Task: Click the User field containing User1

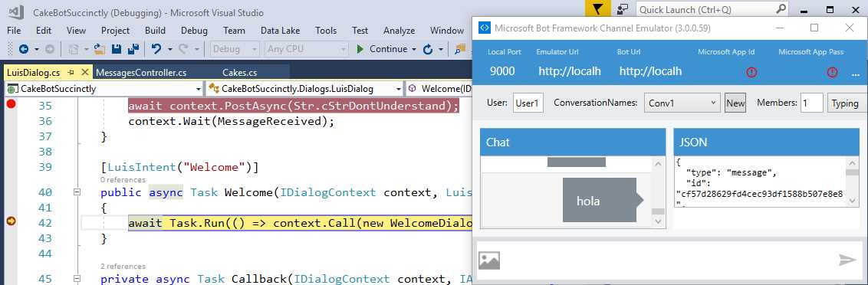Action: [528, 103]
